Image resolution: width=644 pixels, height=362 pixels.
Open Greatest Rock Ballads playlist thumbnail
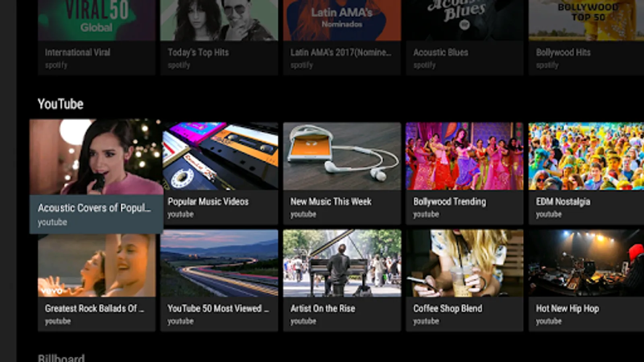tap(97, 265)
